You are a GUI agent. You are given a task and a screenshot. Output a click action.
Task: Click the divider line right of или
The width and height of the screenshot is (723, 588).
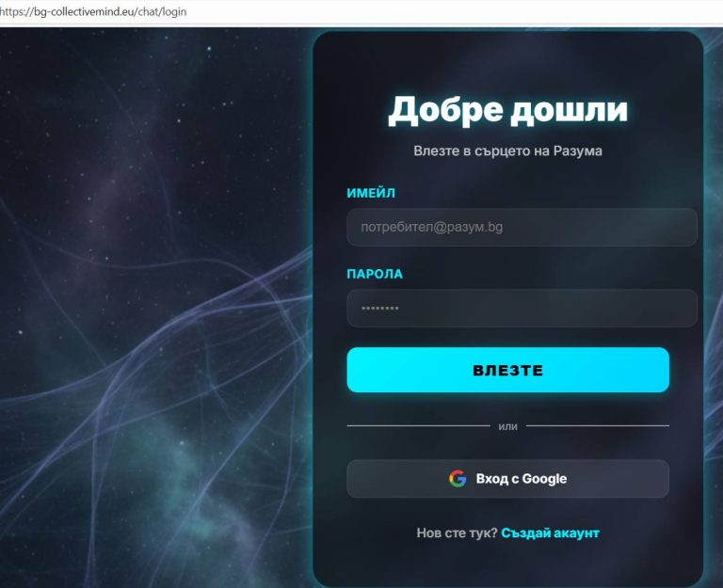pos(598,426)
